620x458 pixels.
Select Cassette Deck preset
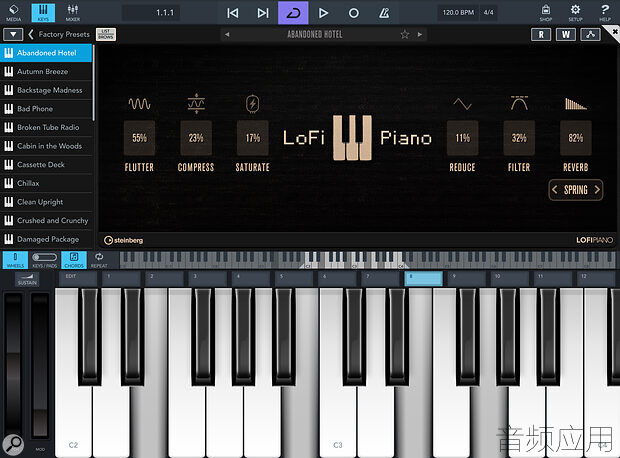tap(46, 165)
